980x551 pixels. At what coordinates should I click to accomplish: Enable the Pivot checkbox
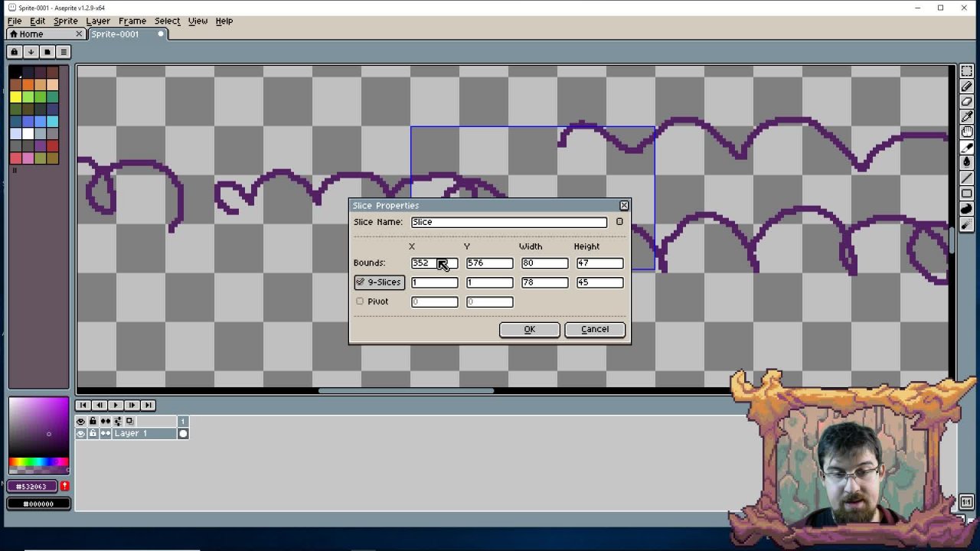(360, 302)
